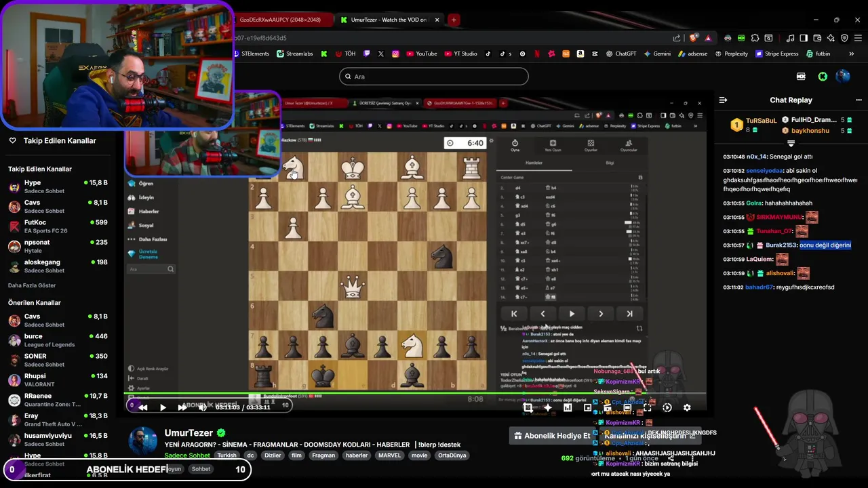This screenshot has width=868, height=488.
Task: Click the Turkish tag under stream title
Action: tap(227, 455)
